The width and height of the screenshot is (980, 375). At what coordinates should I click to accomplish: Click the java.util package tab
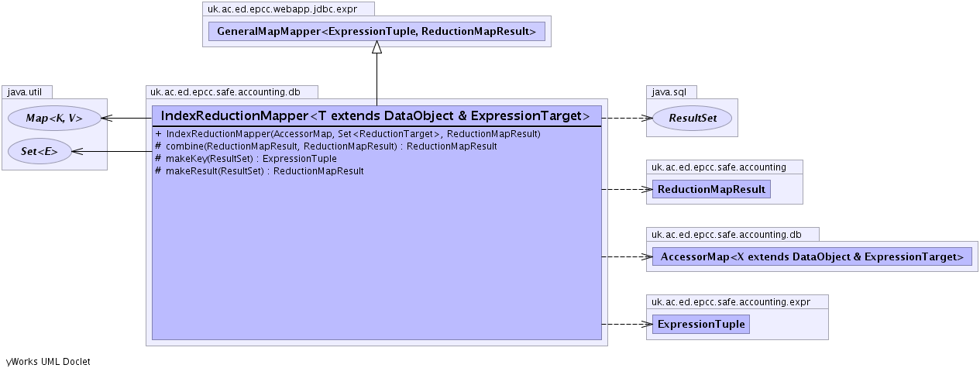tap(26, 91)
